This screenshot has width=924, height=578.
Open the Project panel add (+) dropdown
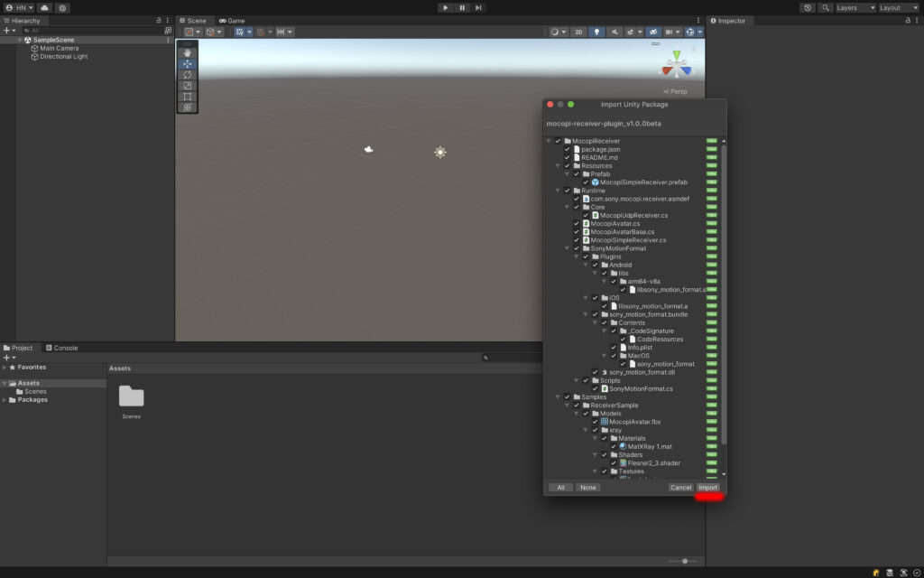point(9,358)
